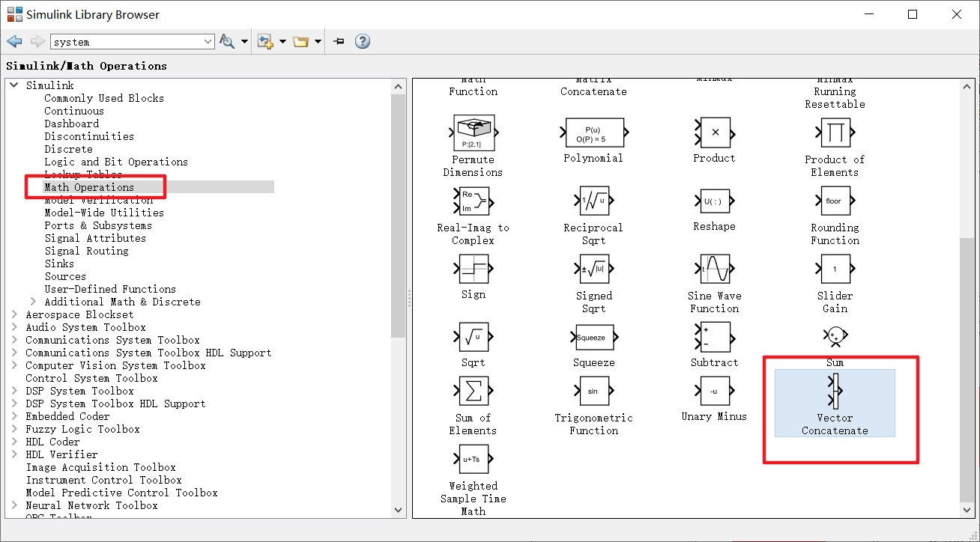Click the block pane scroll-down arrow
This screenshot has height=542, width=980.
tap(968, 510)
